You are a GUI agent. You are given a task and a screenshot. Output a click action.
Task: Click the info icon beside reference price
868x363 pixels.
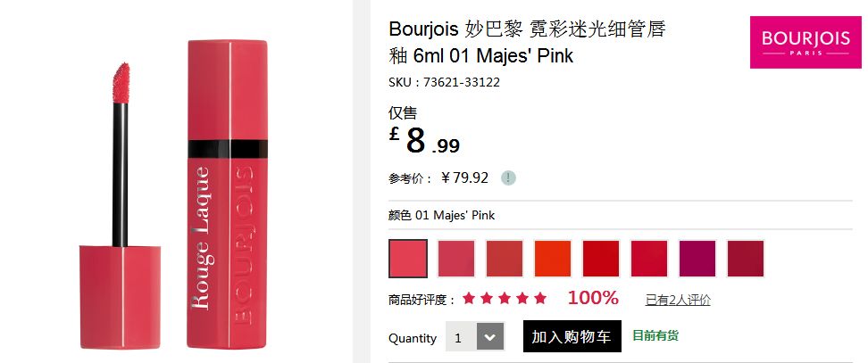click(x=508, y=177)
